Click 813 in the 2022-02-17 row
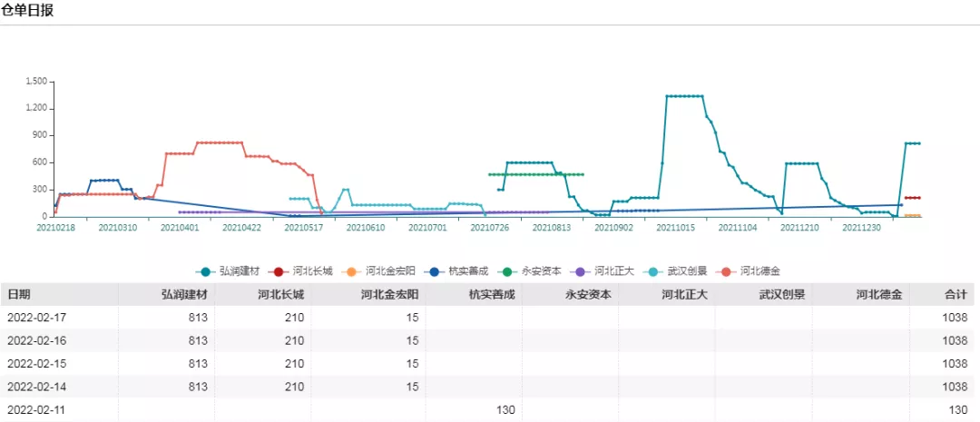The width and height of the screenshot is (980, 422). click(199, 318)
